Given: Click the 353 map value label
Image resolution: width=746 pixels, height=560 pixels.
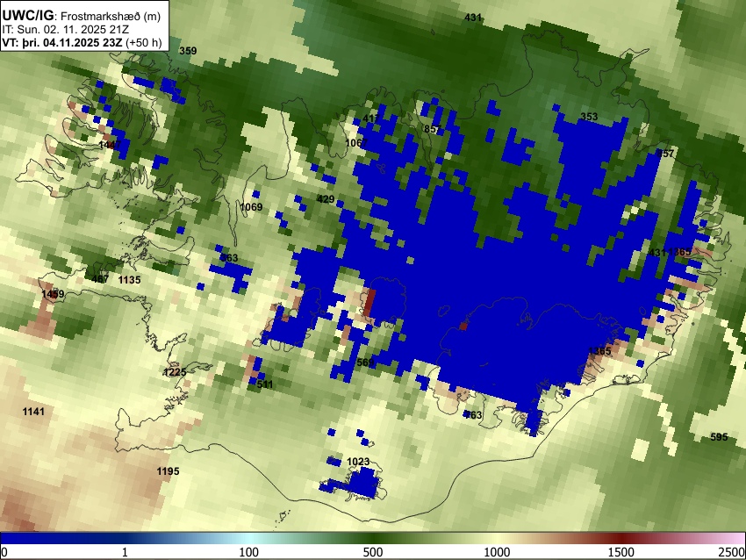Looking at the screenshot, I should [589, 117].
